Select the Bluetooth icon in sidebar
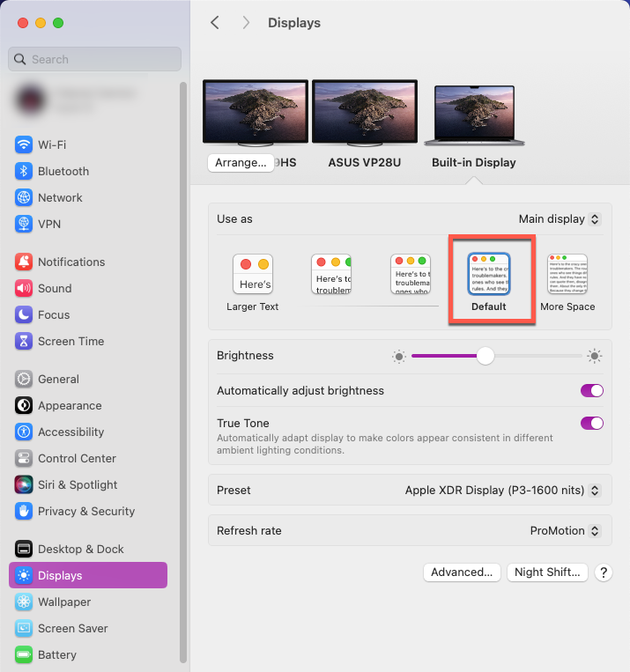This screenshot has width=630, height=672. pos(24,172)
